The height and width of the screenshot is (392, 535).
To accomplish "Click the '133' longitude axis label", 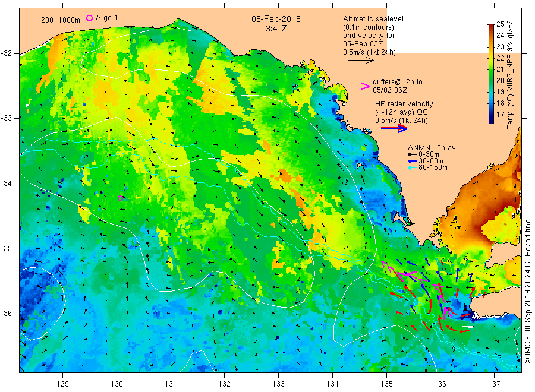I will click(278, 384).
